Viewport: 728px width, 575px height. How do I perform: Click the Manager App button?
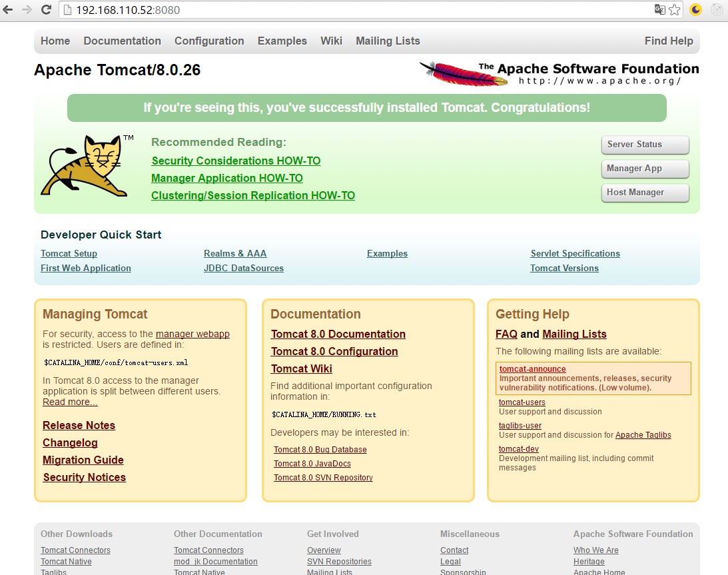[x=645, y=169]
